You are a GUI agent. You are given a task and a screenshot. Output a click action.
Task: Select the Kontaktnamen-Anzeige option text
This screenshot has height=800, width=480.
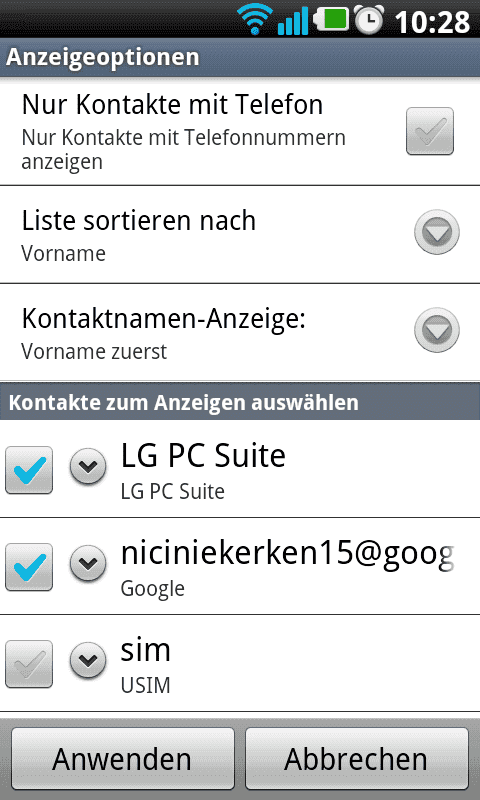[x=163, y=318]
